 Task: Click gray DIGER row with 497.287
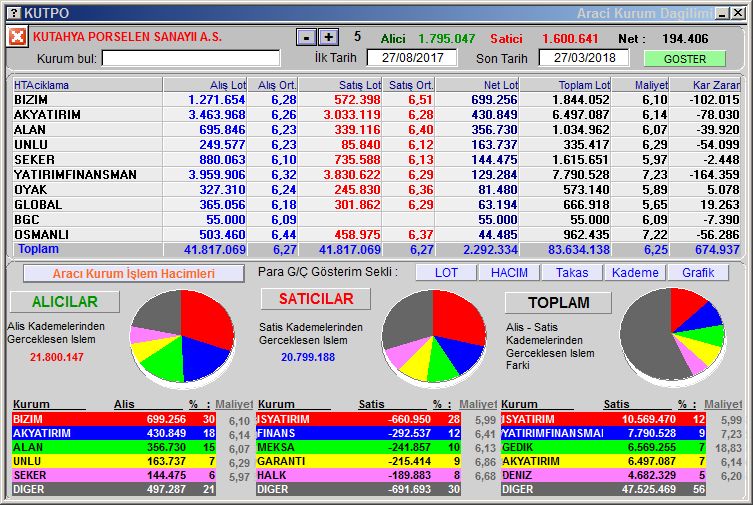pyautogui.click(x=114, y=489)
